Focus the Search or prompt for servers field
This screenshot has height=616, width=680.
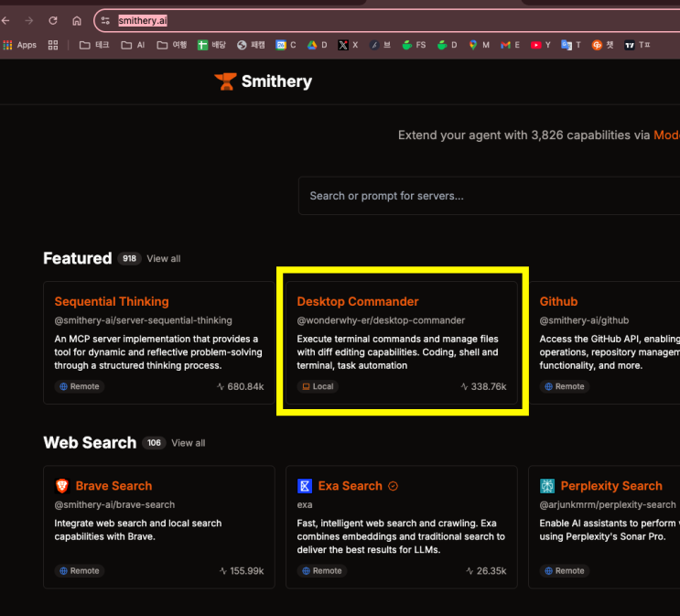485,196
